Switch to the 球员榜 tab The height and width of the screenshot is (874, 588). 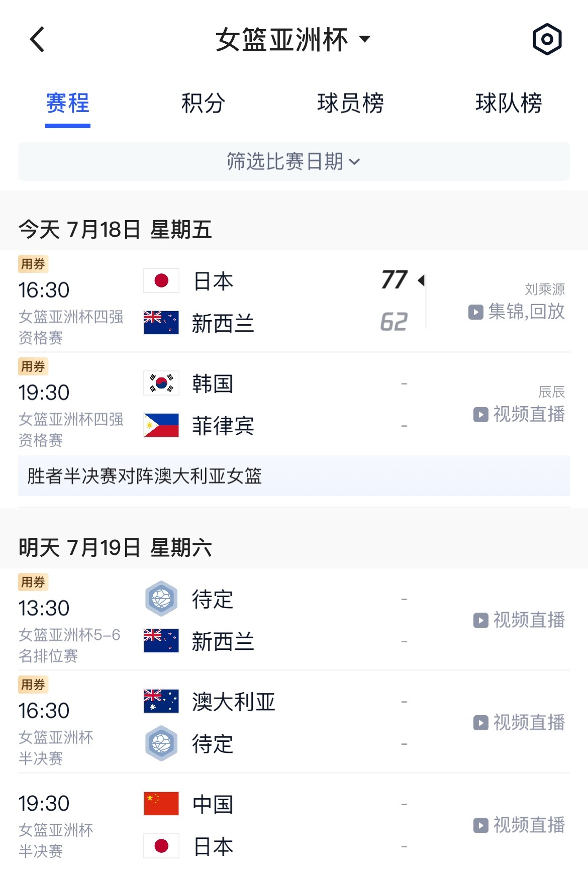pos(350,104)
